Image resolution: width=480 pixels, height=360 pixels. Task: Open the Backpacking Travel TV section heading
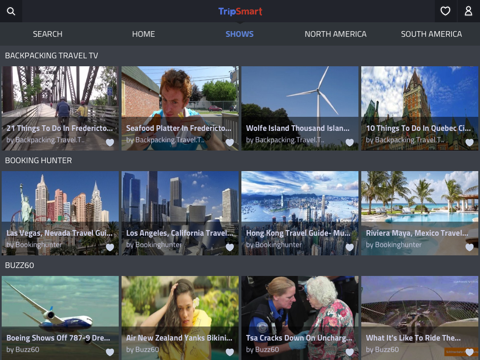tap(51, 56)
